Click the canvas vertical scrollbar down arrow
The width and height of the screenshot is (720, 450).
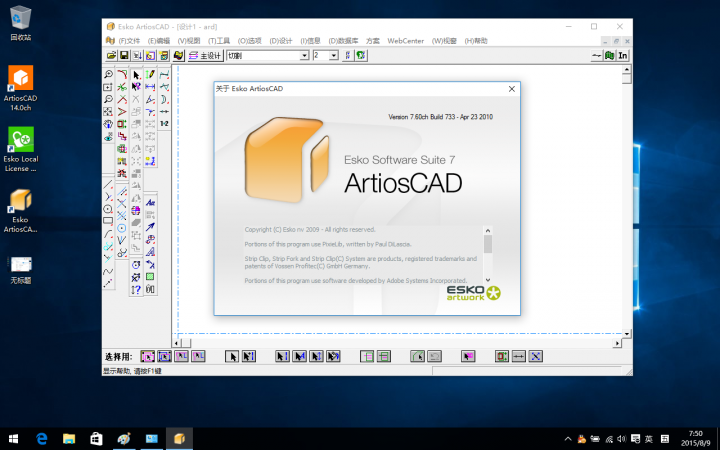click(627, 334)
